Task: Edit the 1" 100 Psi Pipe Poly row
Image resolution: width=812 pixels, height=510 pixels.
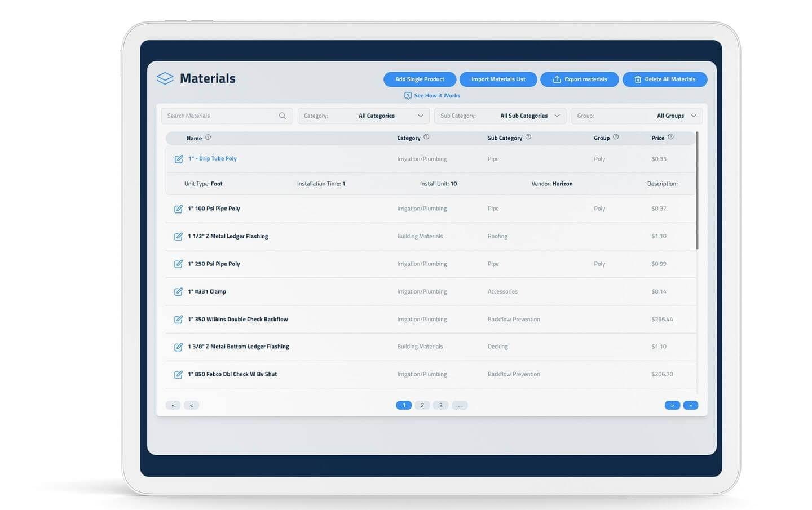Action: (x=178, y=209)
